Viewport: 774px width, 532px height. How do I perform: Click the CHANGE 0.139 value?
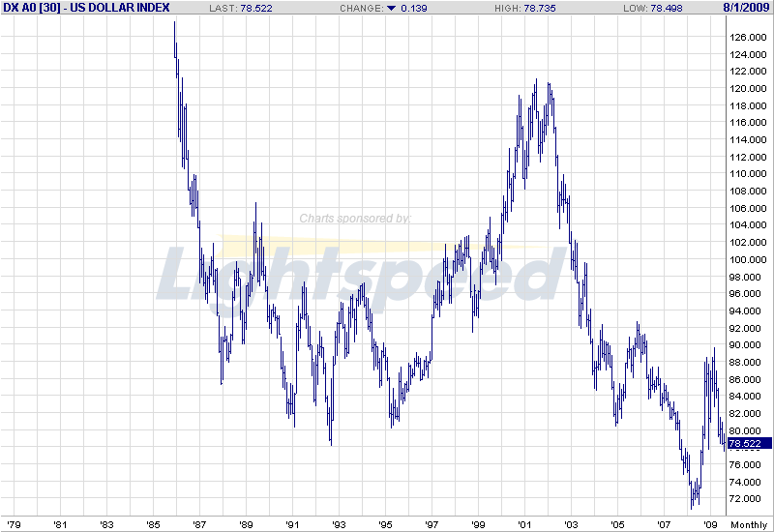[414, 9]
